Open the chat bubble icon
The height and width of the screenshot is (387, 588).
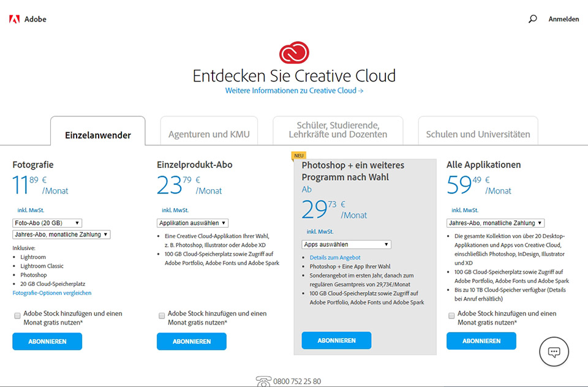(x=554, y=352)
